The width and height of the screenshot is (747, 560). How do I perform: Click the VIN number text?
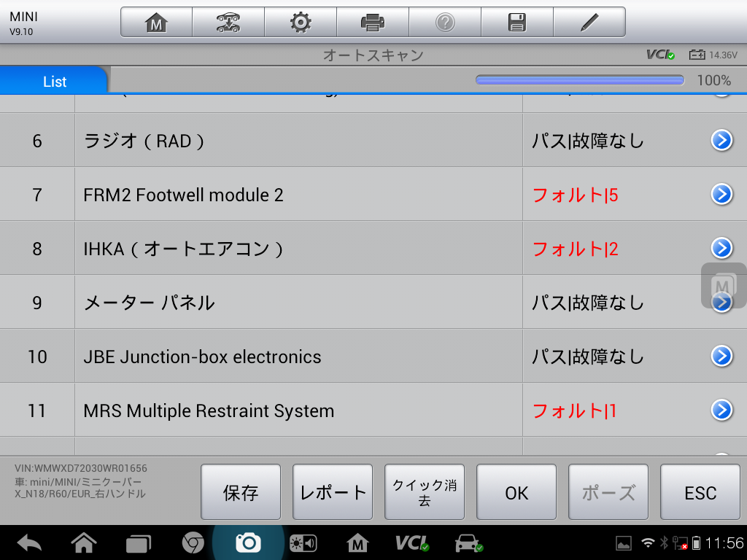pyautogui.click(x=81, y=468)
